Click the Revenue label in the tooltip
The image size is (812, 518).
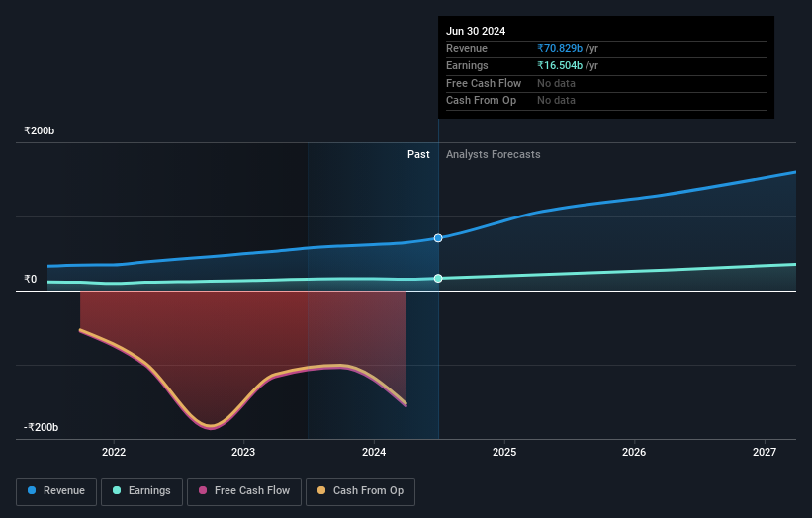467,48
